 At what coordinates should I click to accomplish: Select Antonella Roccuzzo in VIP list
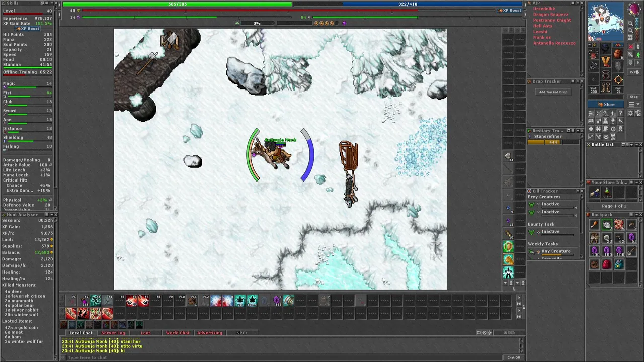click(554, 43)
